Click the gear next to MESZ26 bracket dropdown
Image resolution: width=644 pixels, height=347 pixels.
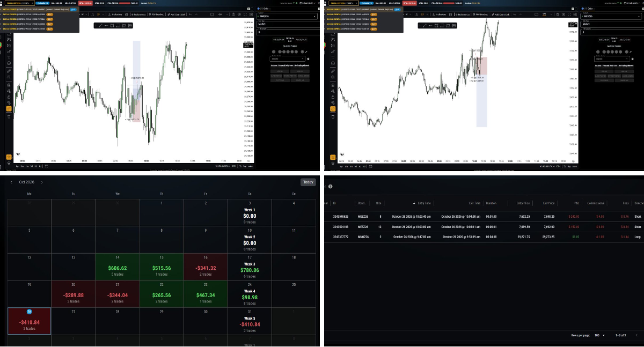coord(632,58)
